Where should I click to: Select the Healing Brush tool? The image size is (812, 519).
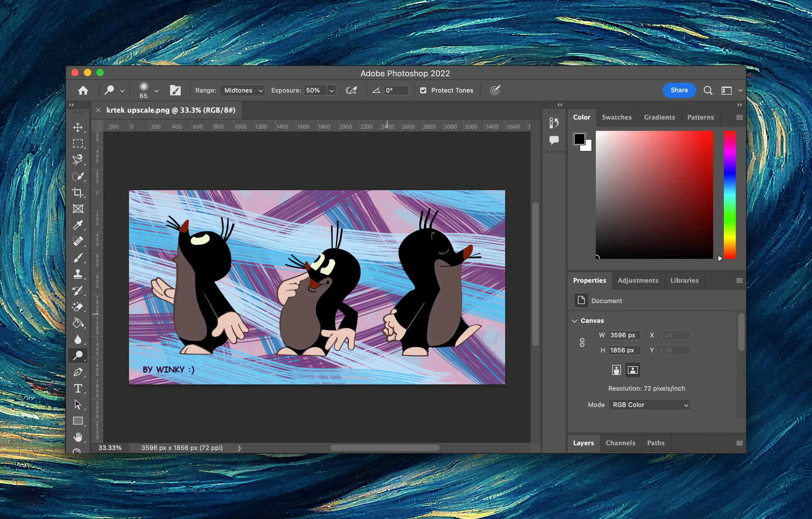pyautogui.click(x=78, y=241)
